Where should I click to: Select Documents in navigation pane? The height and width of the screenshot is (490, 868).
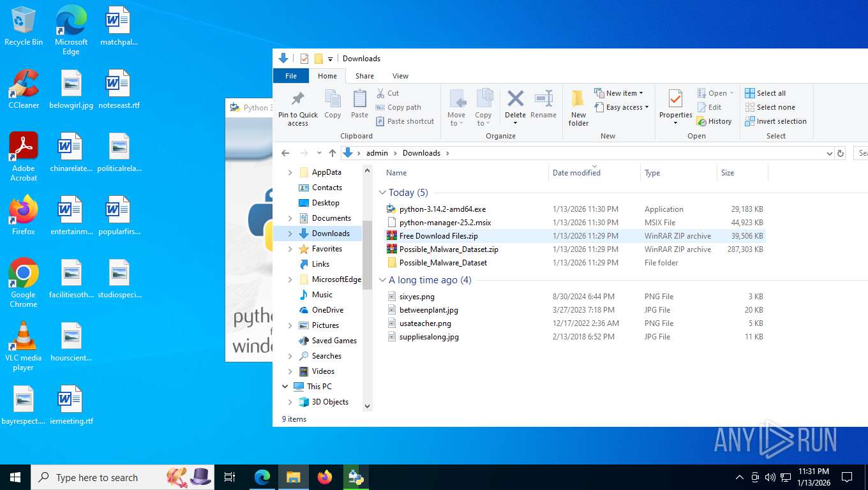click(x=331, y=218)
